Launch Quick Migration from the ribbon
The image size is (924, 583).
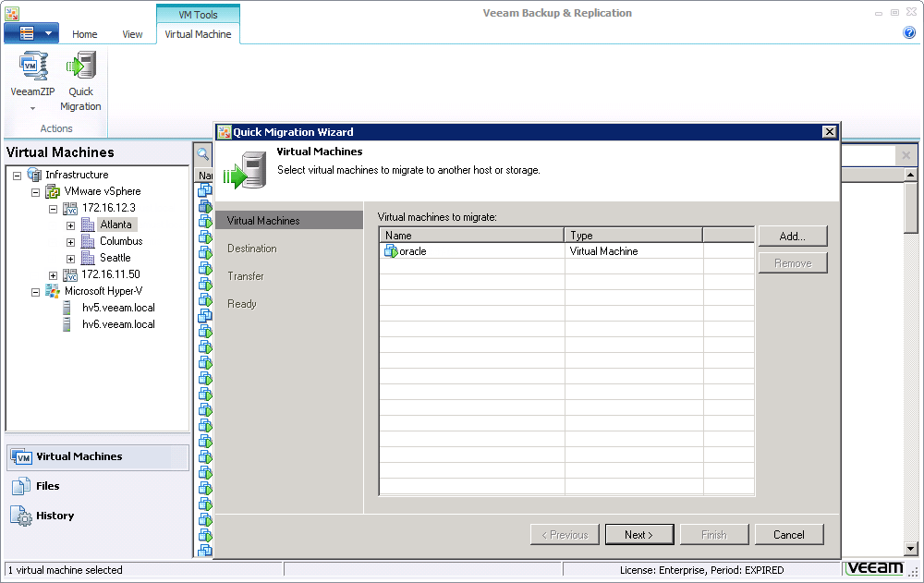pyautogui.click(x=80, y=81)
